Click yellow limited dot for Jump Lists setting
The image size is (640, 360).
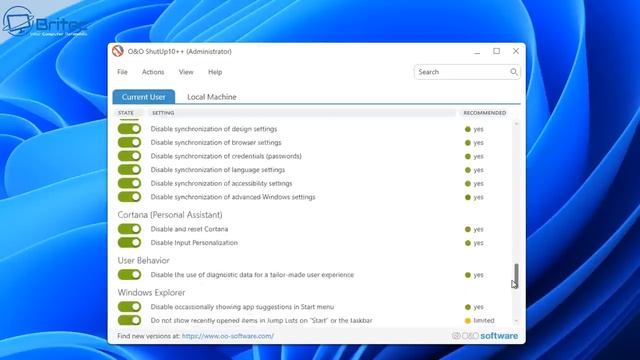468,321
